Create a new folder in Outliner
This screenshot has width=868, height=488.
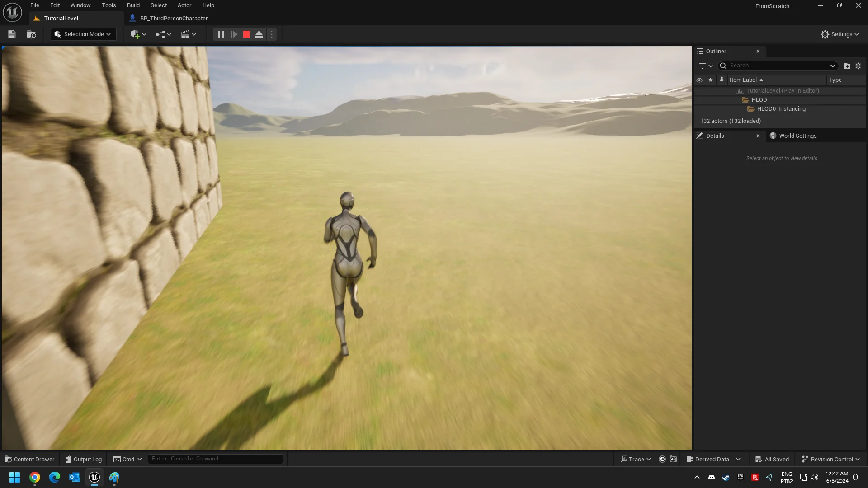(847, 66)
